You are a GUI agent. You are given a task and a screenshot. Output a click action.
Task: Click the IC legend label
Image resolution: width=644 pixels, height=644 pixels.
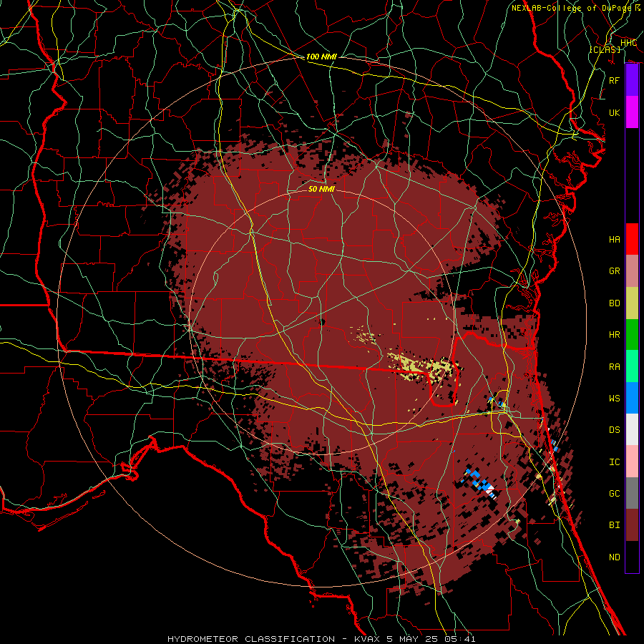pos(615,462)
